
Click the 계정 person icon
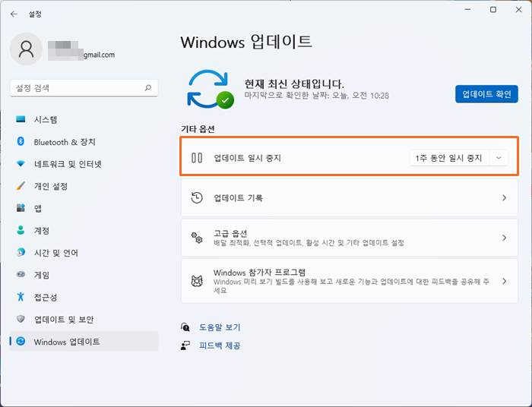(x=21, y=230)
